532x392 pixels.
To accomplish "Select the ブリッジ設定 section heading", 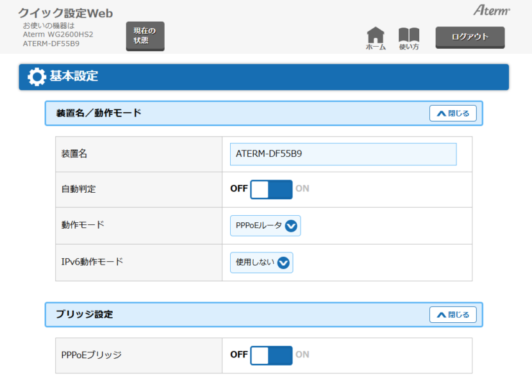I will point(85,314).
